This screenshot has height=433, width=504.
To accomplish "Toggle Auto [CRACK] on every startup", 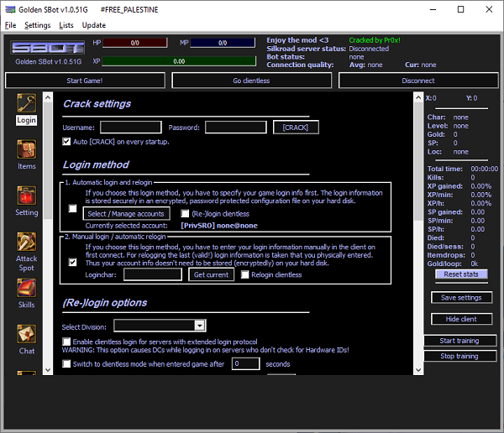I will point(67,142).
